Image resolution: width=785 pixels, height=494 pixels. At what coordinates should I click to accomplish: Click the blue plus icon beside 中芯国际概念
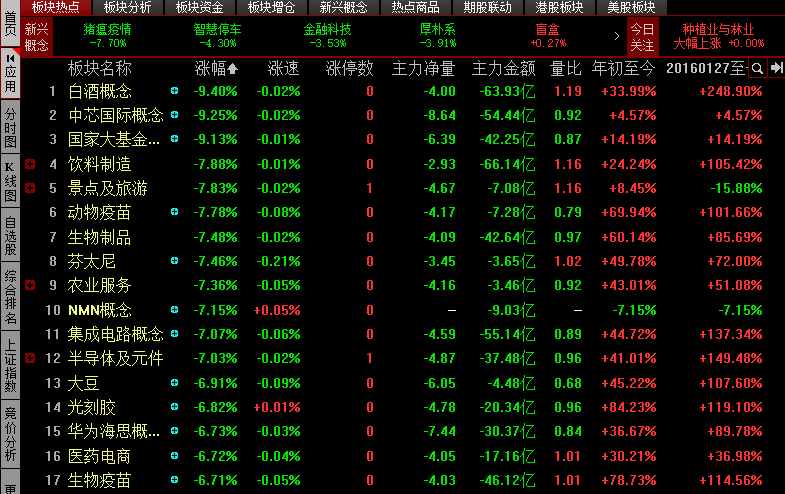(174, 115)
